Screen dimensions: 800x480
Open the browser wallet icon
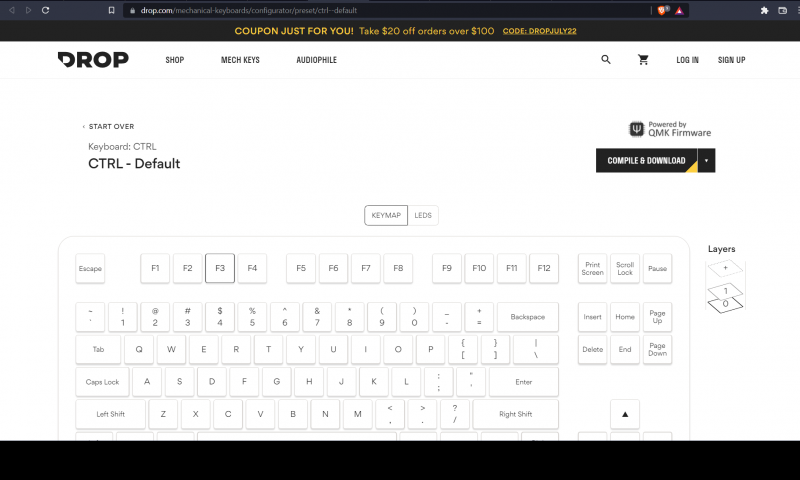tap(783, 10)
